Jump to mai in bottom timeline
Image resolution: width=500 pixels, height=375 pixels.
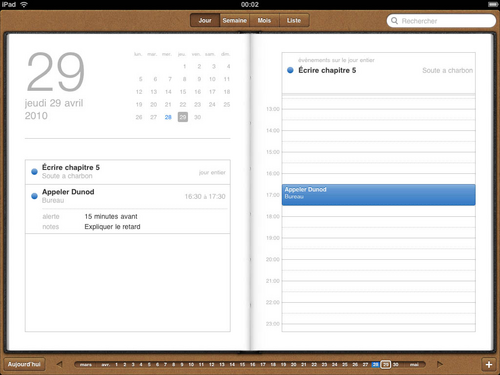[x=414, y=364]
